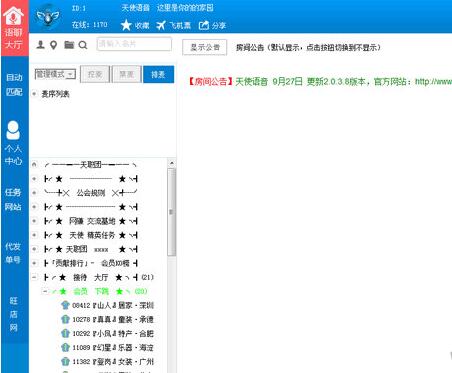Screen dimensions: 452x373
Task: Open 旺店网 in the sidebar
Action: [x=13, y=314]
